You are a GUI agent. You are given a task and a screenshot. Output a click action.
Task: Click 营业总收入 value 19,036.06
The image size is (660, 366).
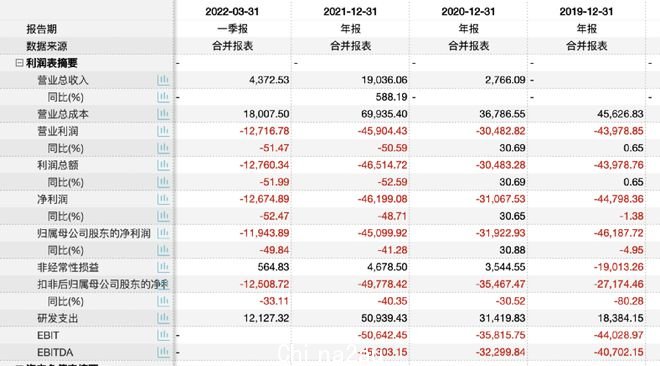(384, 80)
